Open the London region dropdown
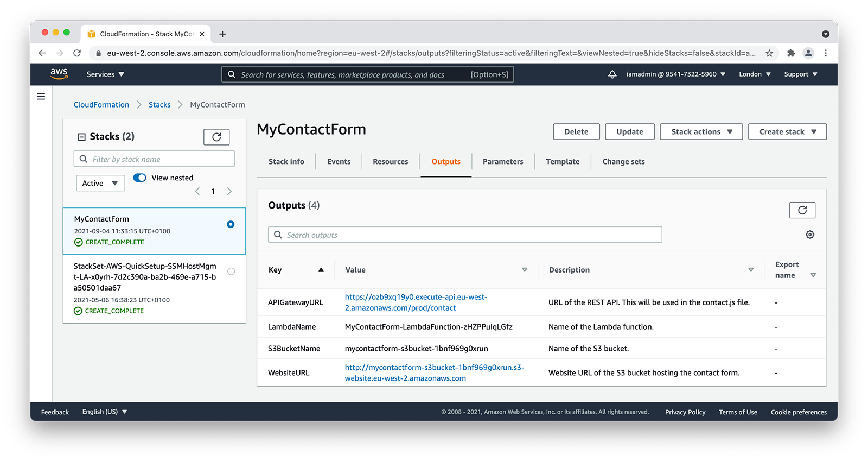 click(755, 74)
